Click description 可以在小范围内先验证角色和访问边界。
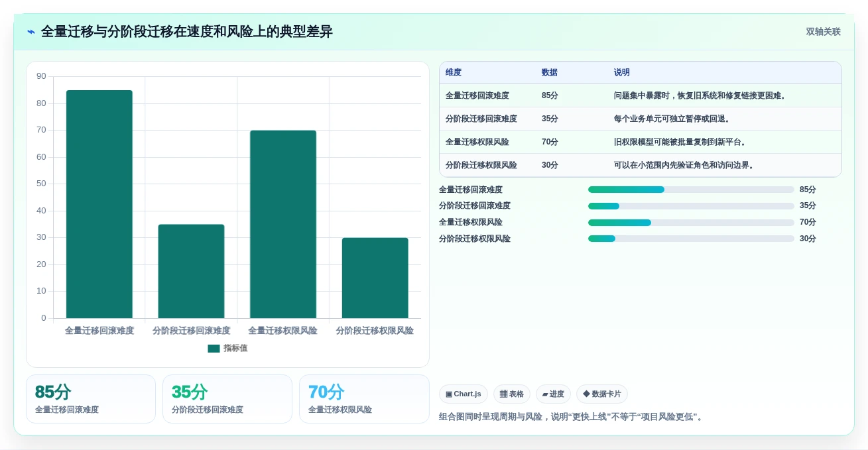Image resolution: width=868 pixels, height=450 pixels. (x=686, y=165)
